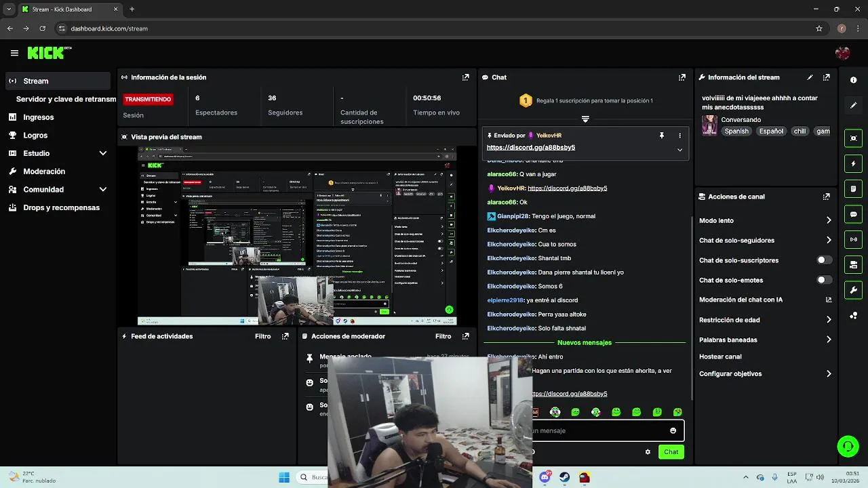868x488 pixels.
Task: Expand Restricción de edad options
Action: pos(829,320)
